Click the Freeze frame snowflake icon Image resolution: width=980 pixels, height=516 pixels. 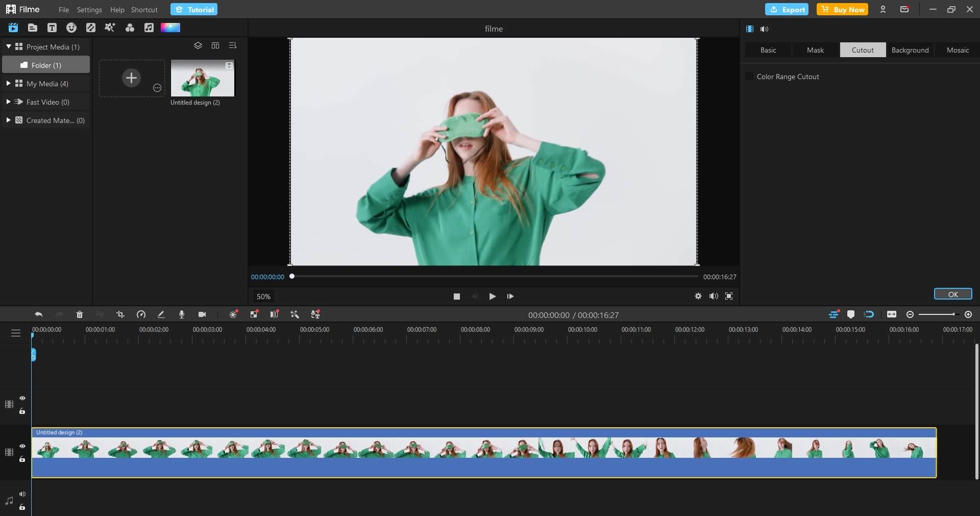tap(233, 314)
